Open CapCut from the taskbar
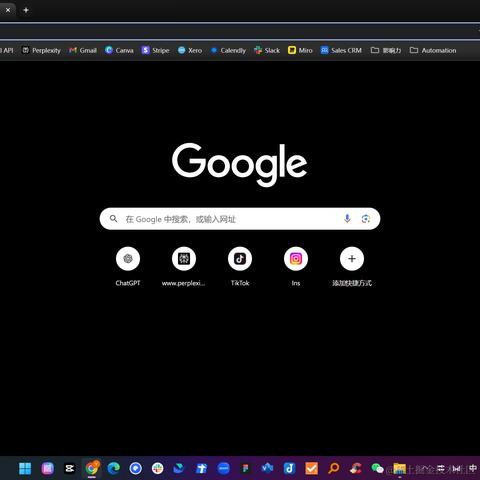This screenshot has width=480, height=480. pos(70,468)
